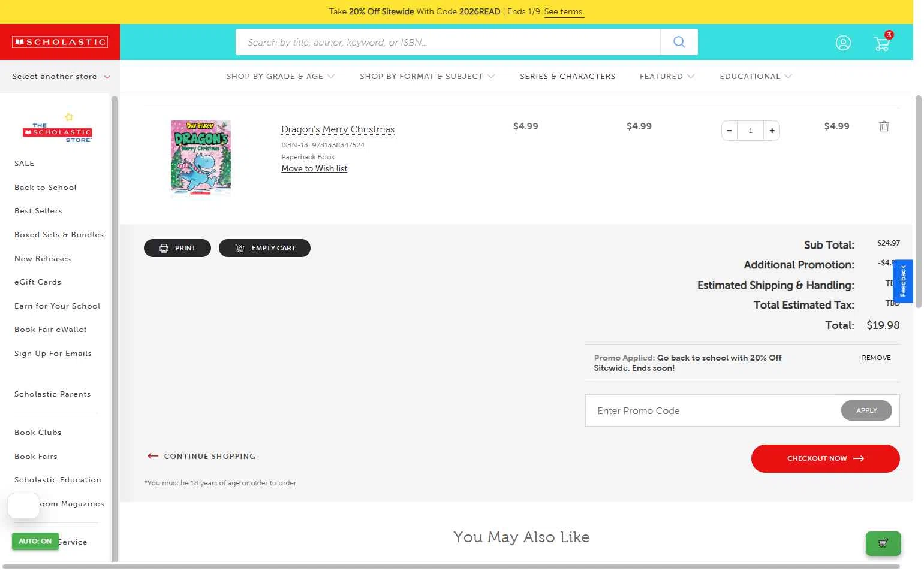
Task: Open the account profile icon
Action: click(843, 43)
